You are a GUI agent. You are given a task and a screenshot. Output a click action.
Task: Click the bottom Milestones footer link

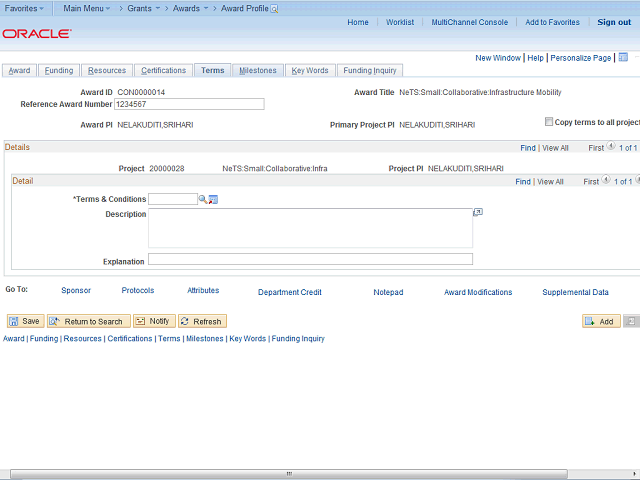[x=205, y=338]
